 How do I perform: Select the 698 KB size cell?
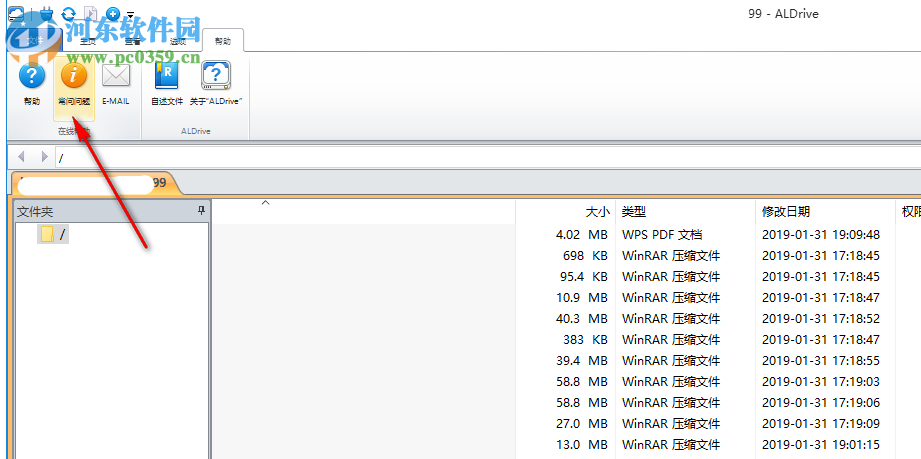584,256
